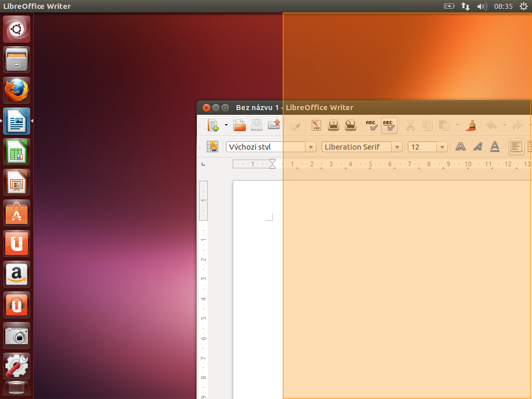
Task: Launch Firefox from the launcher
Action: 17,90
